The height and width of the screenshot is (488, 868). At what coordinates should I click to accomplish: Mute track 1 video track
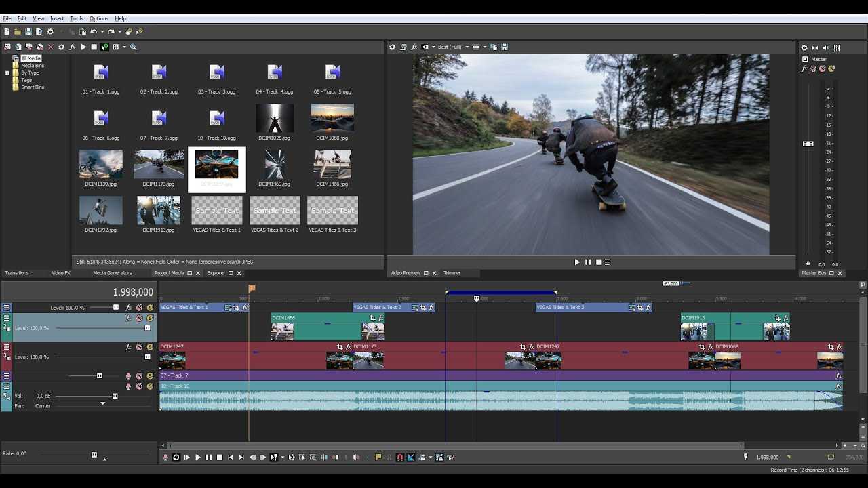[140, 308]
